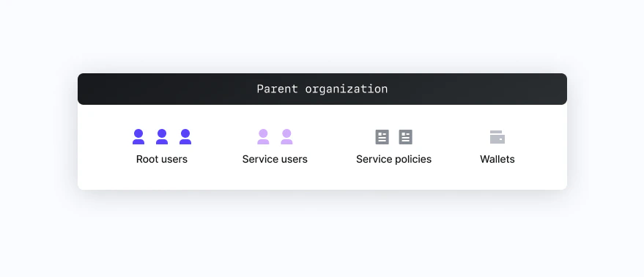Open the second service policy document icon

(x=405, y=137)
